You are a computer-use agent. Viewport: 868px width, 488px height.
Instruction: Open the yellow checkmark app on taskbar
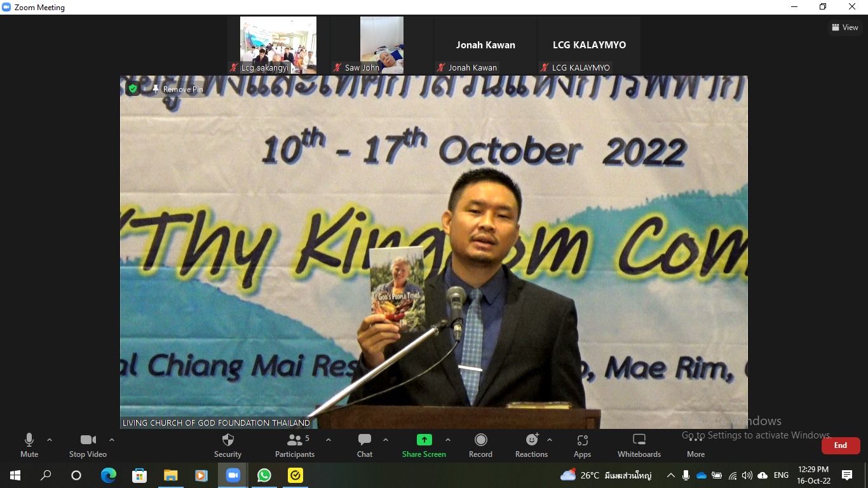[295, 475]
